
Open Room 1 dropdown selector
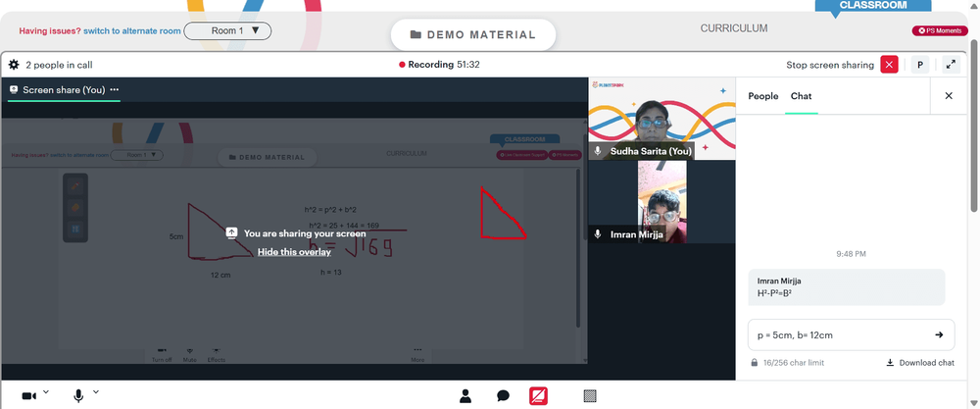tap(227, 30)
